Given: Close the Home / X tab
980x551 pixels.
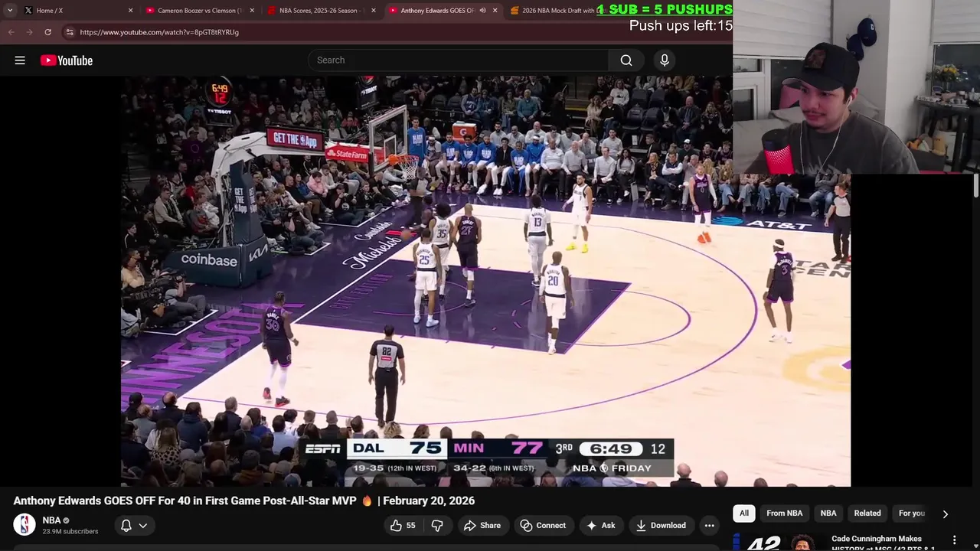Looking at the screenshot, I should pos(130,10).
